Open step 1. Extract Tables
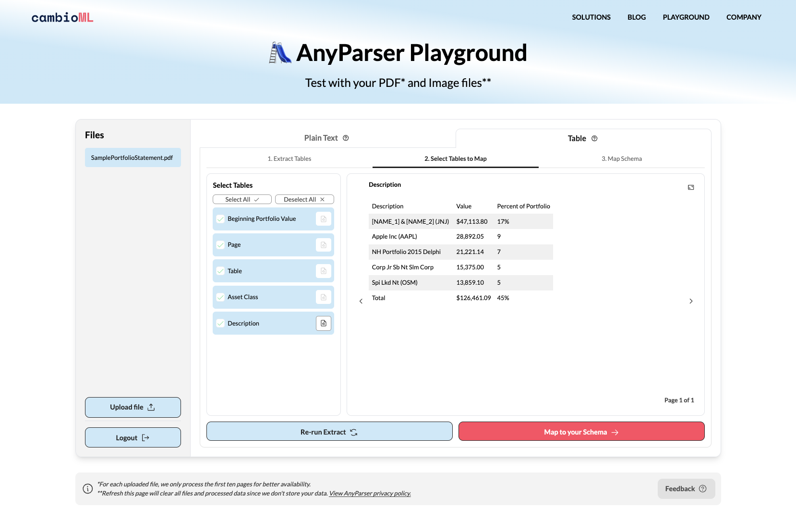This screenshot has width=796, height=532. click(x=289, y=159)
